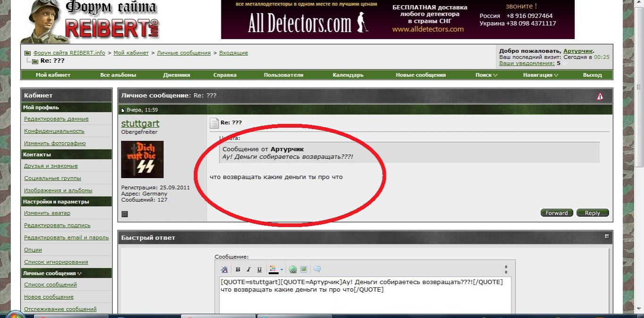Click the Insert link globe icon
This screenshot has width=644, height=318.
pos(293,269)
